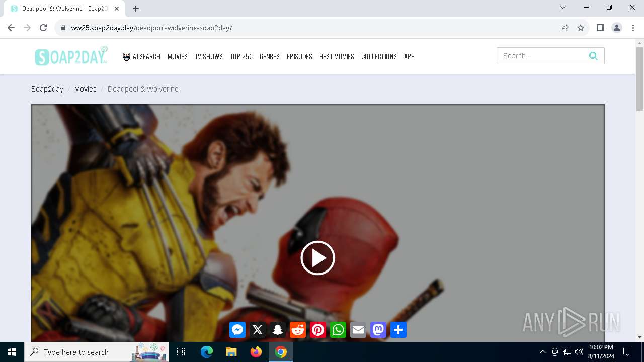Launch Firefox from taskbar
The height and width of the screenshot is (362, 644).
256,352
